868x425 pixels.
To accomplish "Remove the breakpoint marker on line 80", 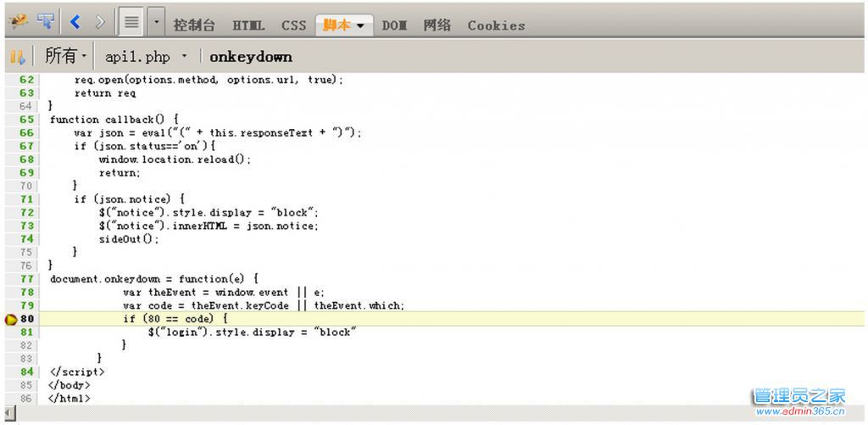I will (10, 319).
